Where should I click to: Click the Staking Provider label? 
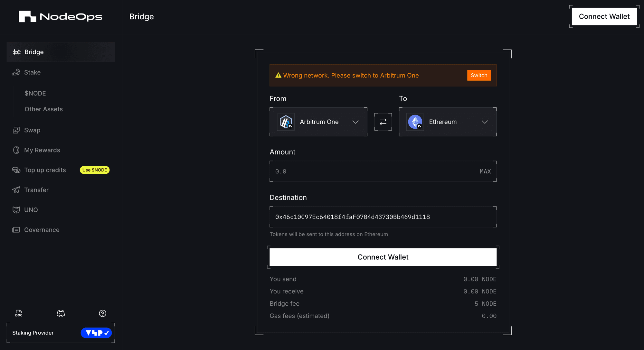tap(33, 333)
